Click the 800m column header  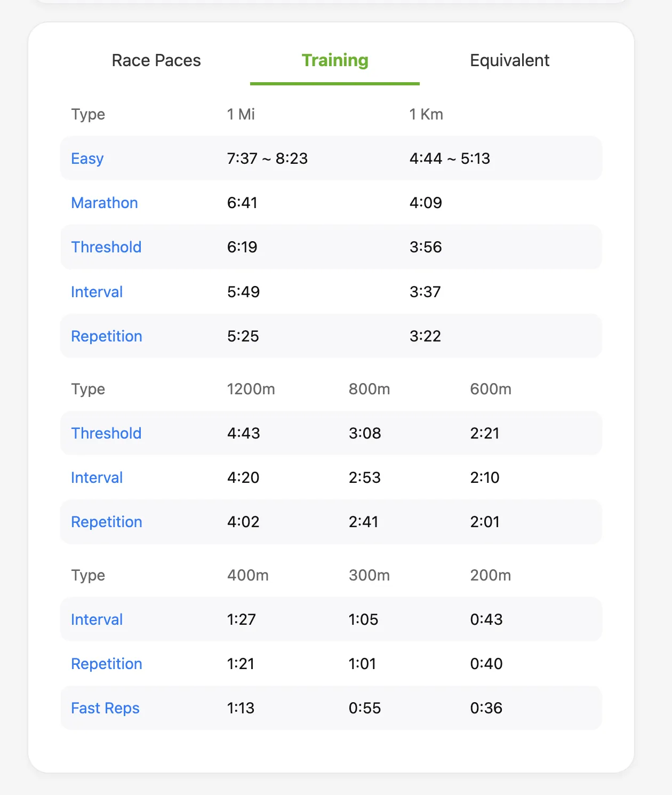pyautogui.click(x=369, y=389)
